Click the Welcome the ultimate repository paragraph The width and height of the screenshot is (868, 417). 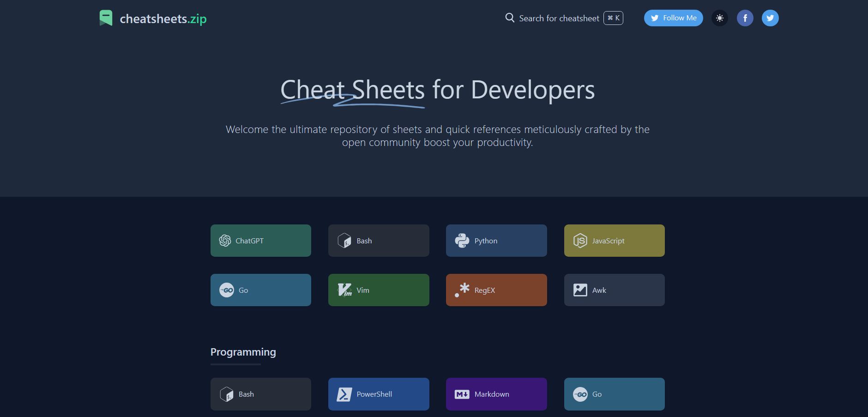tap(438, 136)
